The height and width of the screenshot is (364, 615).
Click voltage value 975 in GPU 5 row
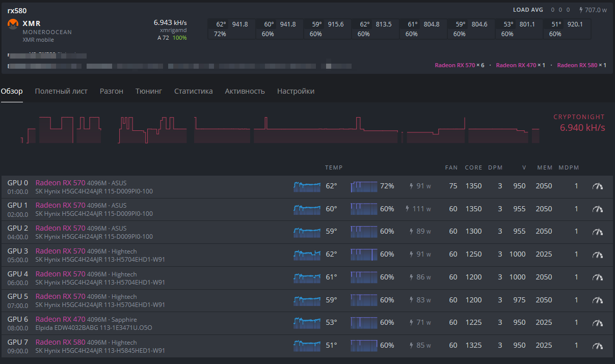[519, 300]
